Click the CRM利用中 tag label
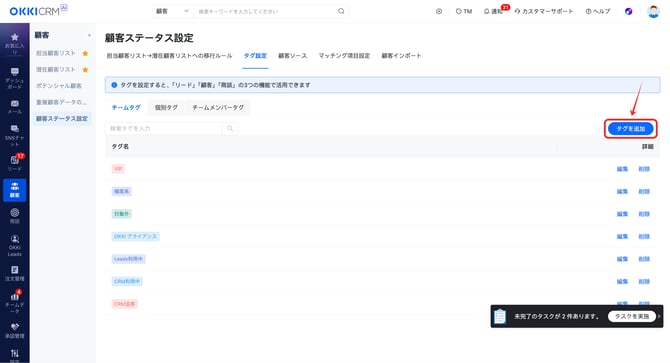 (127, 282)
